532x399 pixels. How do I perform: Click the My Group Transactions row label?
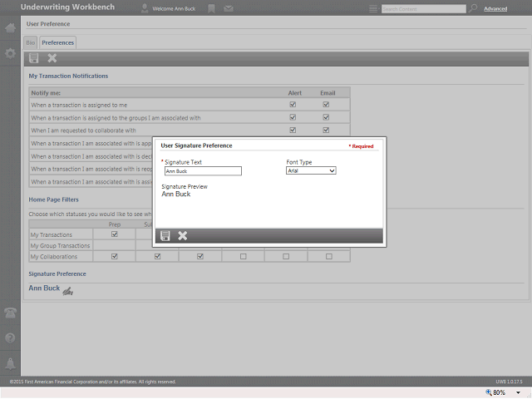[60, 246]
